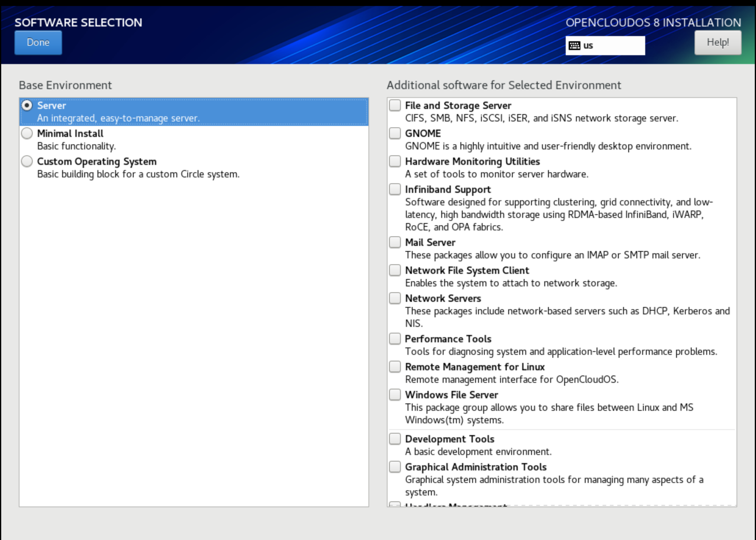Click the 'Windows File Server' group label
The height and width of the screenshot is (540, 756).
[452, 395]
